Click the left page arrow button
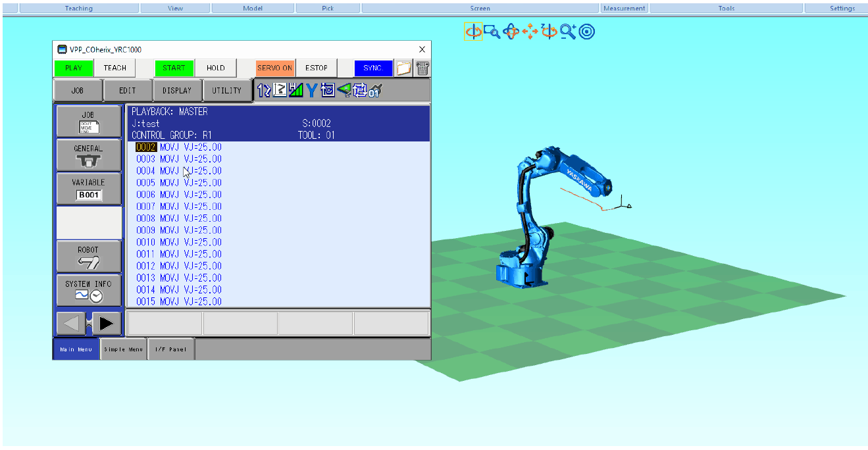Viewport: 868px width, 450px height. tap(71, 323)
